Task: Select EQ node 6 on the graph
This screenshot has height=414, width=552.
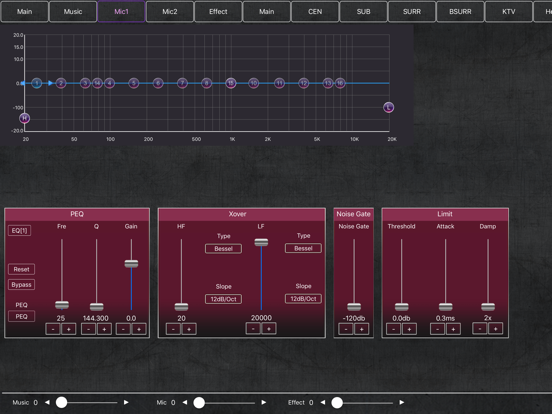Action: coord(158,83)
